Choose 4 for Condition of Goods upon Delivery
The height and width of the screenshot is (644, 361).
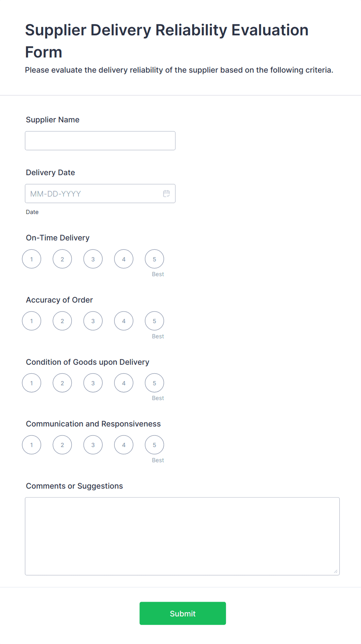[124, 383]
